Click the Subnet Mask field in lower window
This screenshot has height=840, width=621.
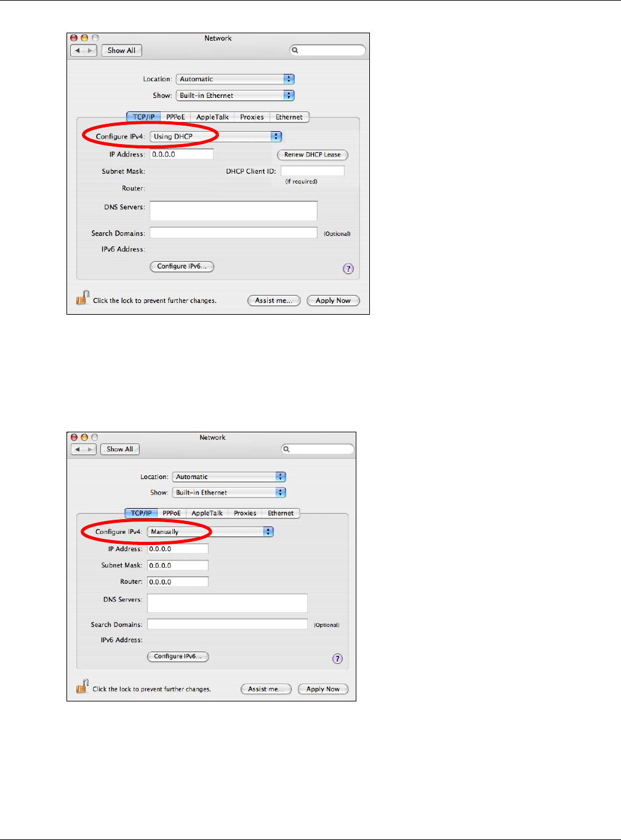click(x=178, y=565)
